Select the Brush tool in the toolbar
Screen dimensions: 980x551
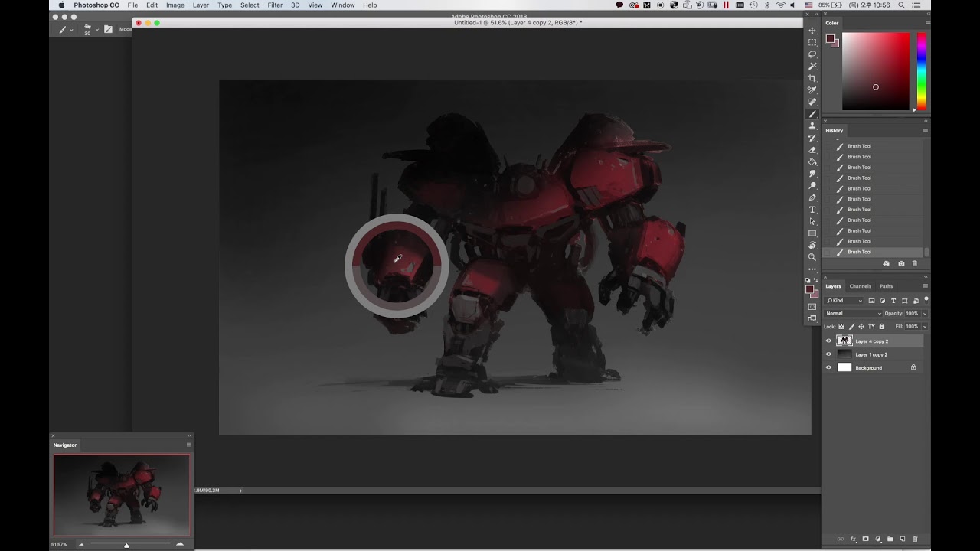coord(812,114)
